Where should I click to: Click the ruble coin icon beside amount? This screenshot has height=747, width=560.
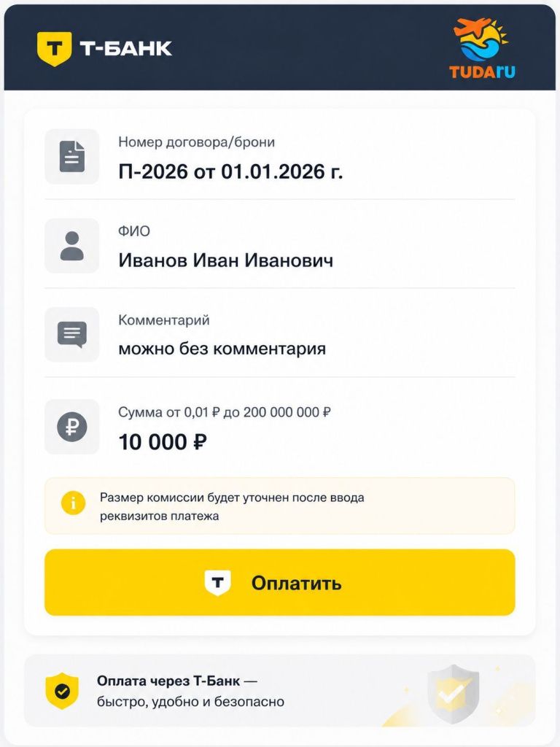[x=72, y=426]
